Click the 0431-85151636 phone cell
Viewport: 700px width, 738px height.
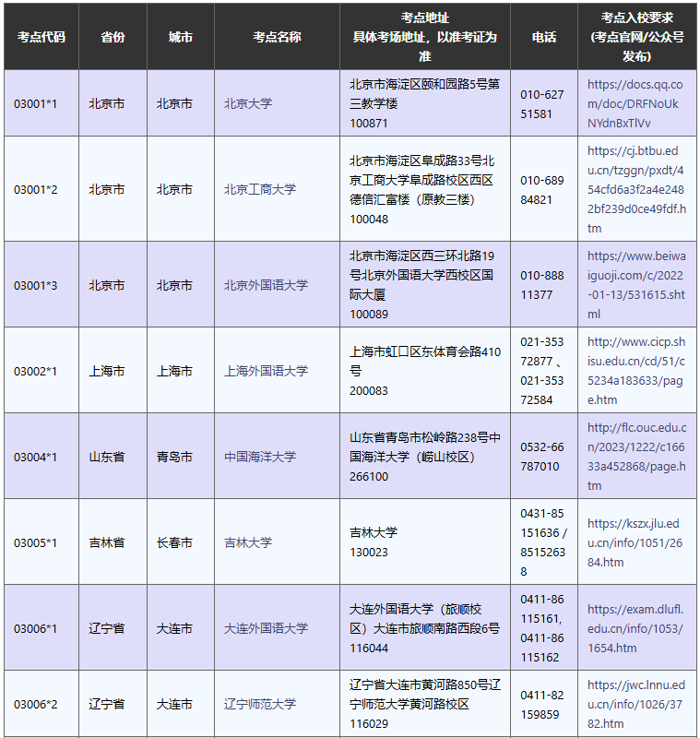coord(544,542)
